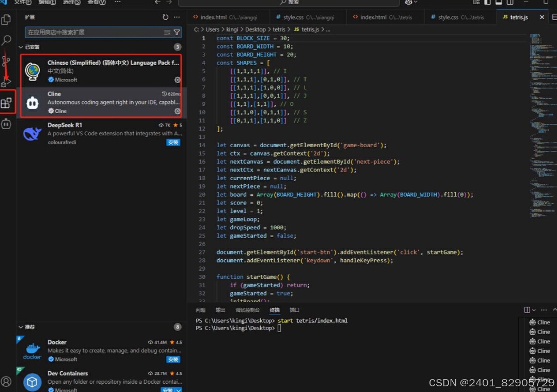Open the Chinese (Simplified) Language Pack extension
Viewport: 557px width, 392px height.
coord(101,71)
